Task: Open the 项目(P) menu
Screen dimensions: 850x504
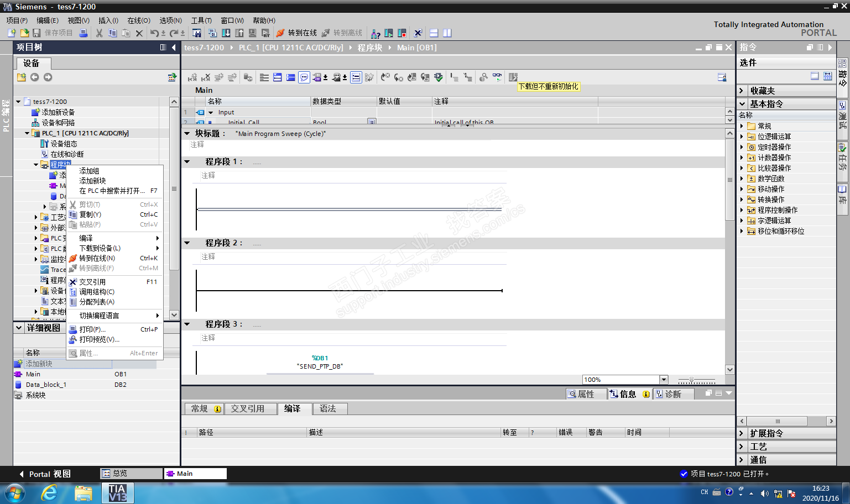Action: [17, 20]
